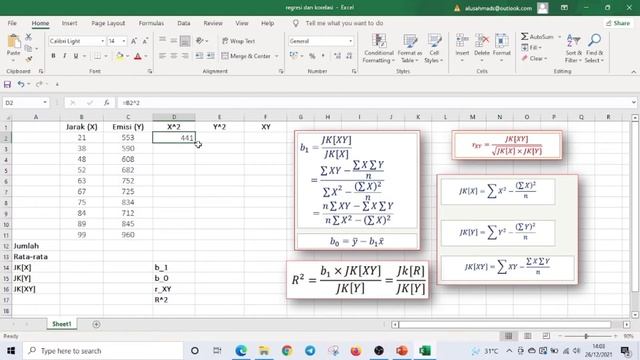This screenshot has width=640, height=360.
Task: Click the Share button
Action: point(618,23)
